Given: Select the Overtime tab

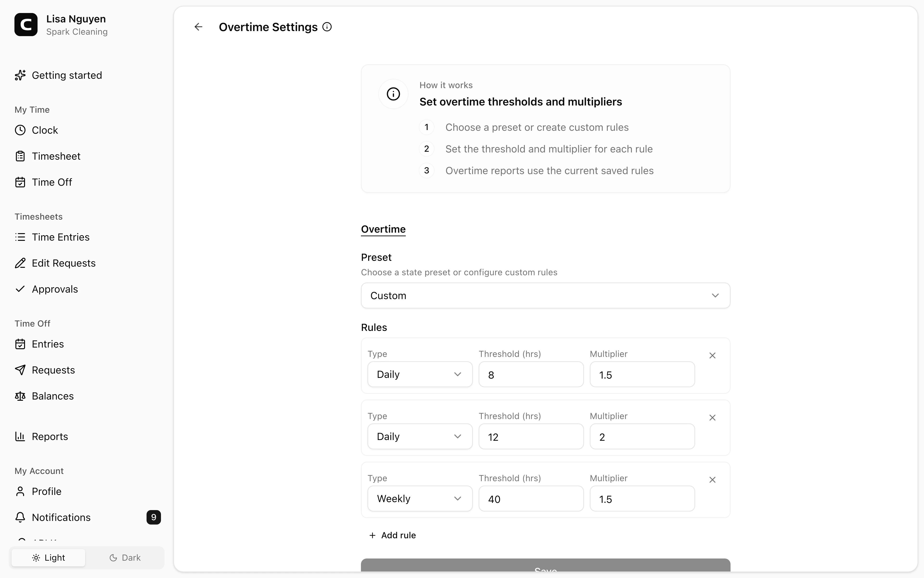Looking at the screenshot, I should pyautogui.click(x=383, y=229).
